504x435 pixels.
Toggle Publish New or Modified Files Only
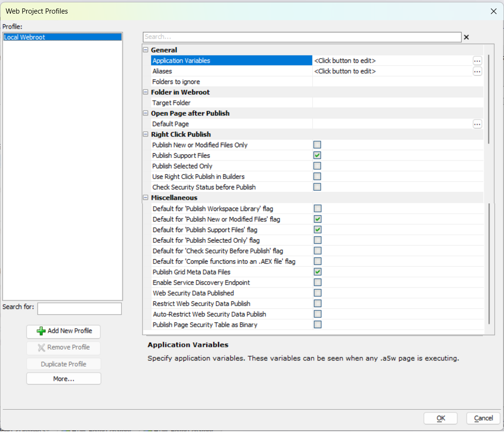pos(317,145)
